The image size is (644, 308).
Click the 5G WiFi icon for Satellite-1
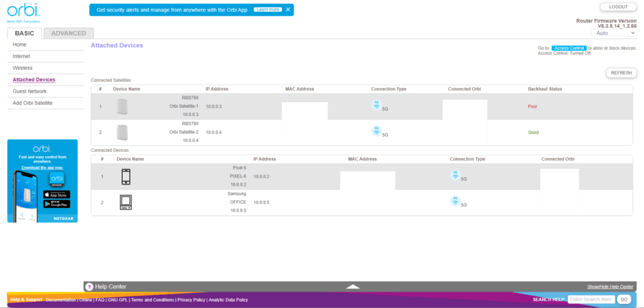click(x=377, y=105)
